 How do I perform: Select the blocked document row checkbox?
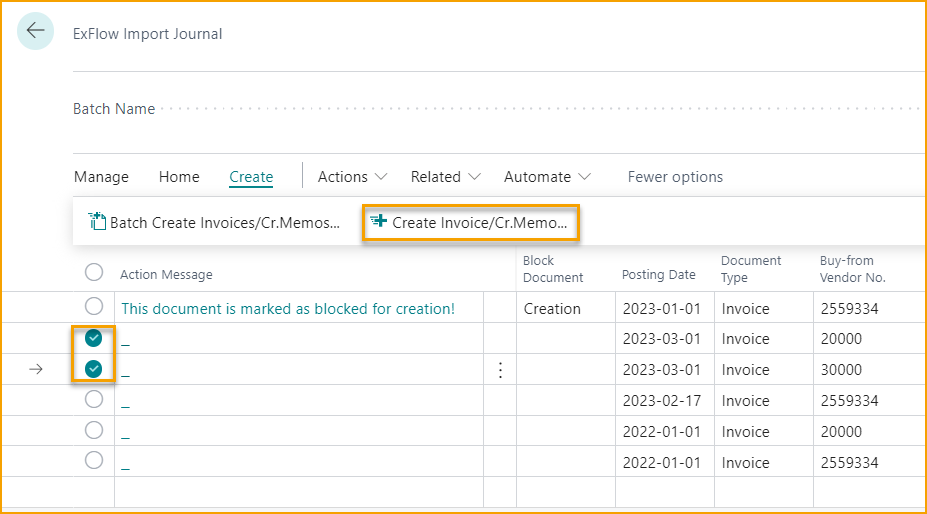[93, 306]
